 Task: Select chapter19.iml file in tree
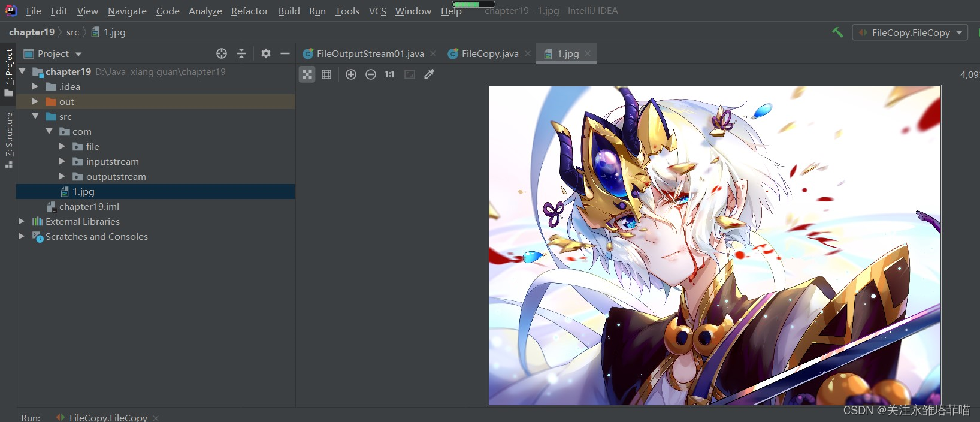155,206
